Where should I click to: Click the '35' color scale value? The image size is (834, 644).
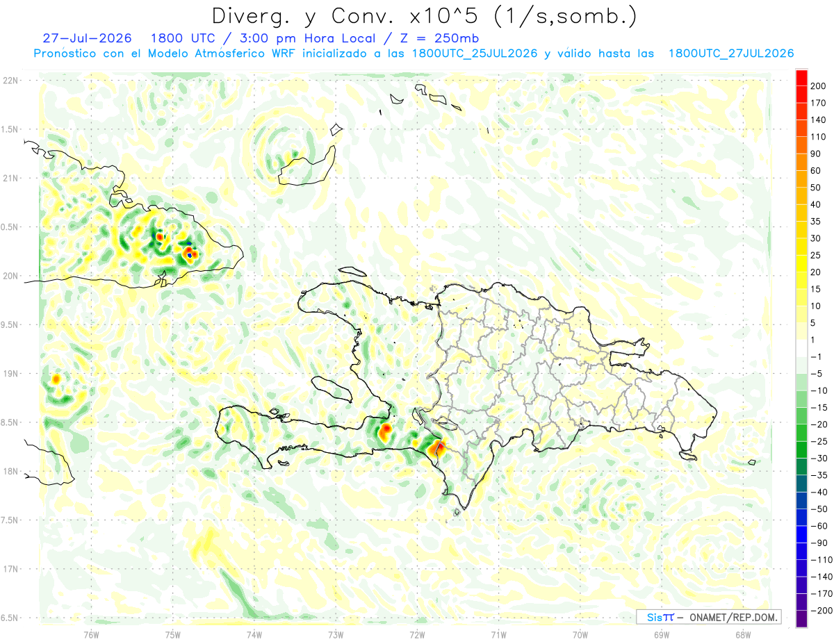point(817,222)
